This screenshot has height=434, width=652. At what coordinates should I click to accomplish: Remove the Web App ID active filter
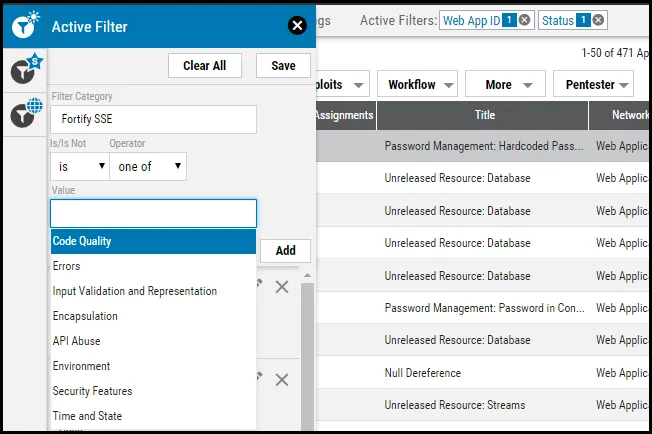pos(525,20)
